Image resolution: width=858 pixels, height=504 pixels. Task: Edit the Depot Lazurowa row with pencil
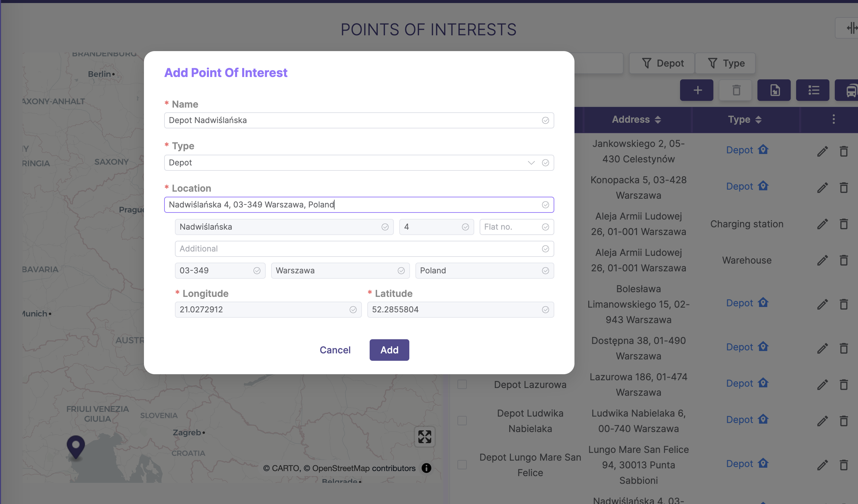(x=823, y=385)
